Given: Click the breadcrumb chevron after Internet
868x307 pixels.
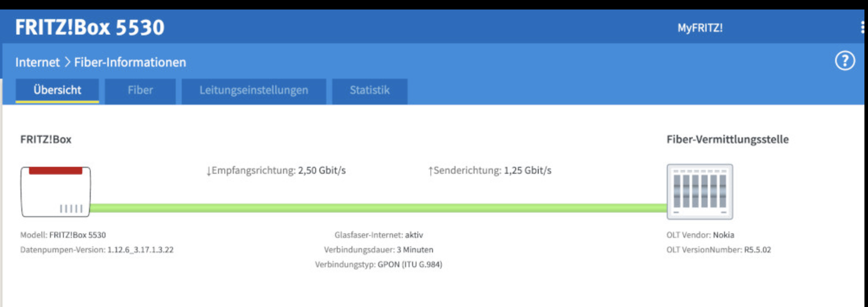Looking at the screenshot, I should click(67, 62).
